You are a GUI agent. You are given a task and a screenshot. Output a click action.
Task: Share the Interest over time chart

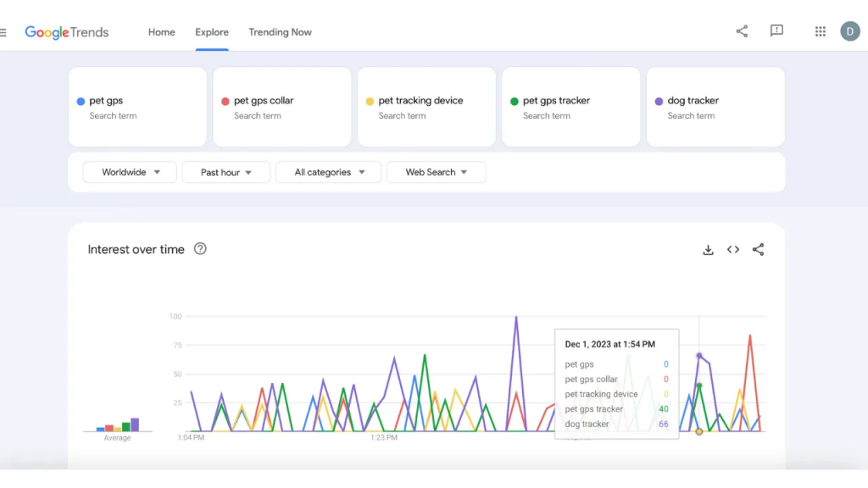pos(758,250)
